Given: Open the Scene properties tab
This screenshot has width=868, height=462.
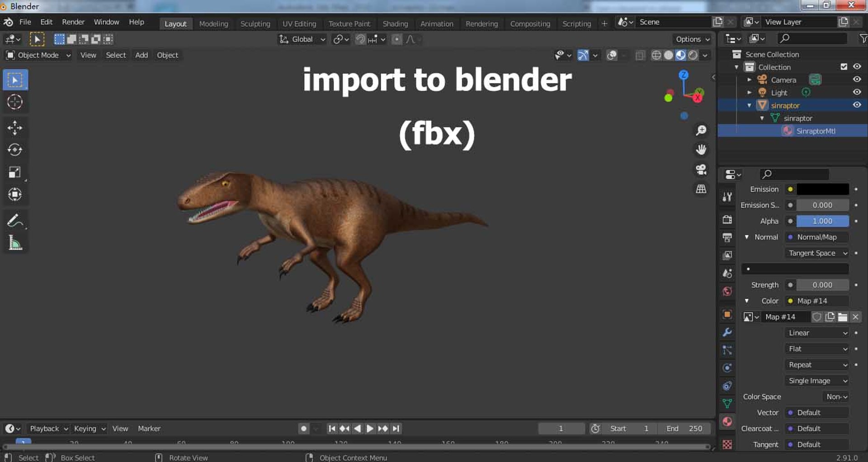Looking at the screenshot, I should (x=727, y=273).
